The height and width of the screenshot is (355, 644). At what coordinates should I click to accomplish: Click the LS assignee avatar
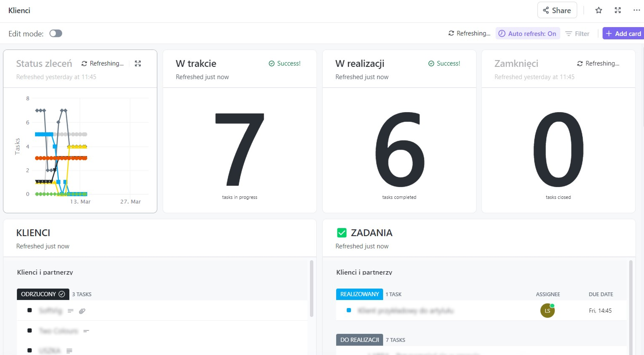(547, 311)
